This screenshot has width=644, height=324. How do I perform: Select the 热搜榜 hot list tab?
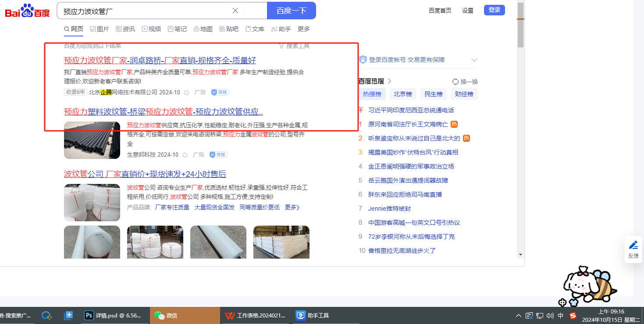tap(372, 94)
